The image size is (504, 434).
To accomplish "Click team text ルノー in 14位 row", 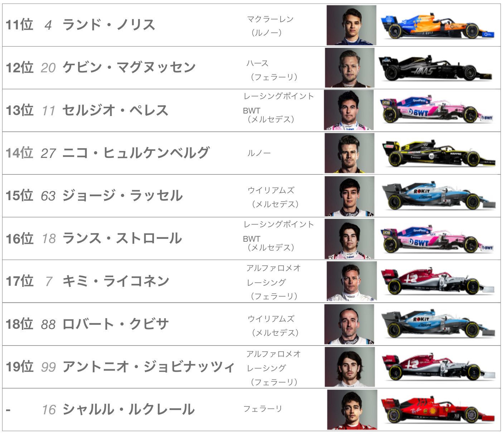I will [259, 153].
